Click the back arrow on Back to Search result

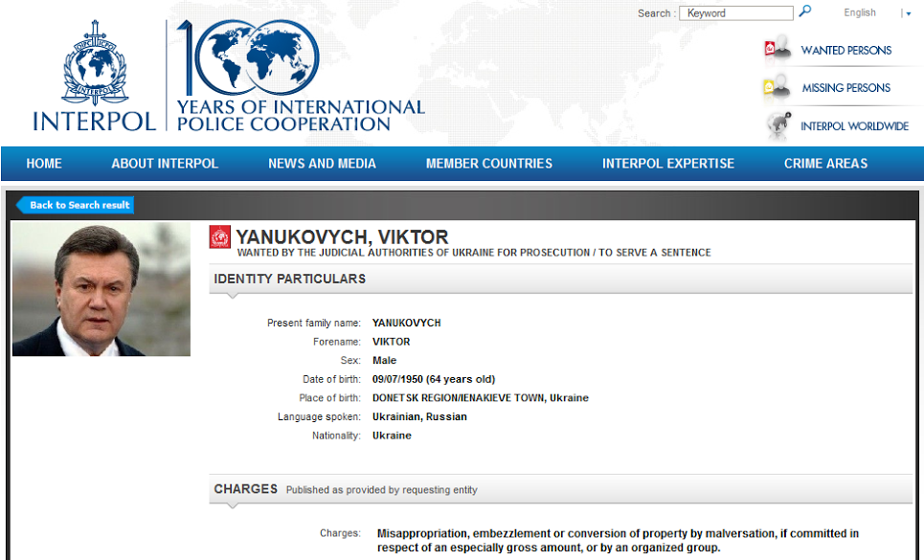(x=22, y=205)
